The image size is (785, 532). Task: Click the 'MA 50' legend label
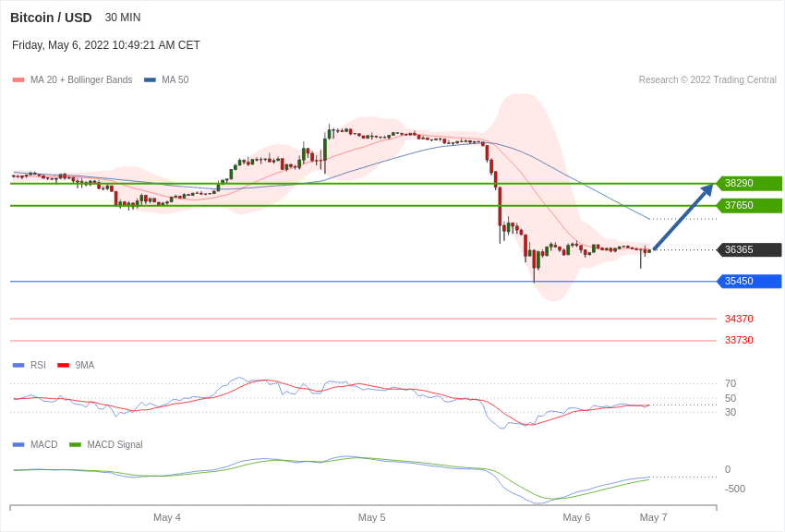point(175,79)
